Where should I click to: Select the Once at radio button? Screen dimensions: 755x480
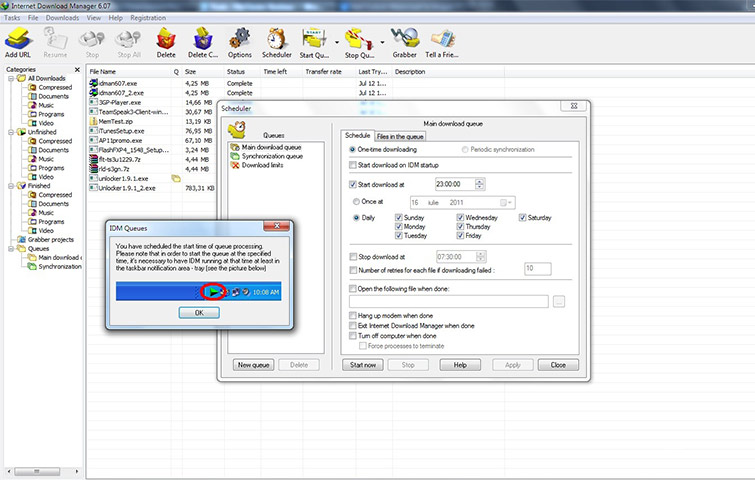(x=356, y=202)
